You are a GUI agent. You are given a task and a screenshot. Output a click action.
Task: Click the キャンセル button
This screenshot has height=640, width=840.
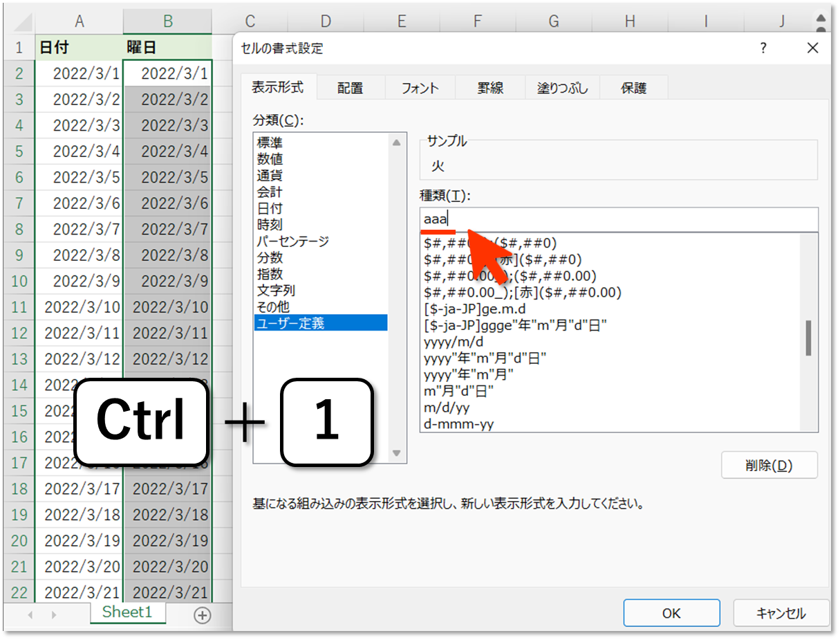tap(781, 613)
